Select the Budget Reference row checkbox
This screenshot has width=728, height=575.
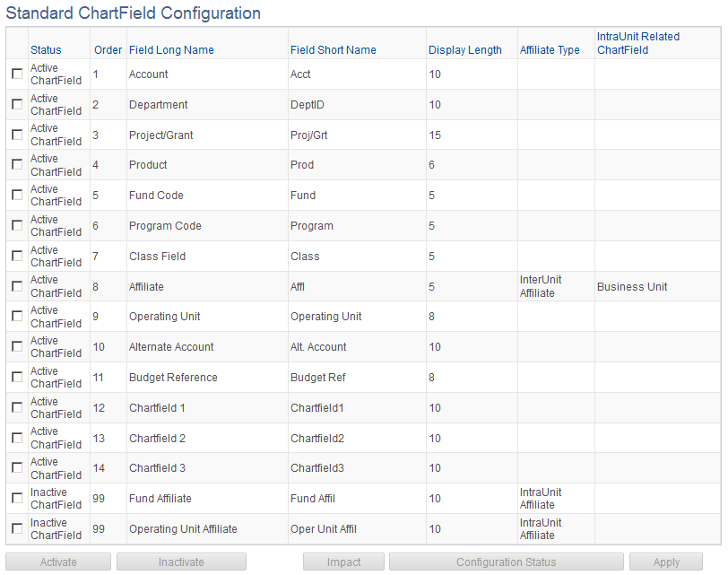[16, 377]
